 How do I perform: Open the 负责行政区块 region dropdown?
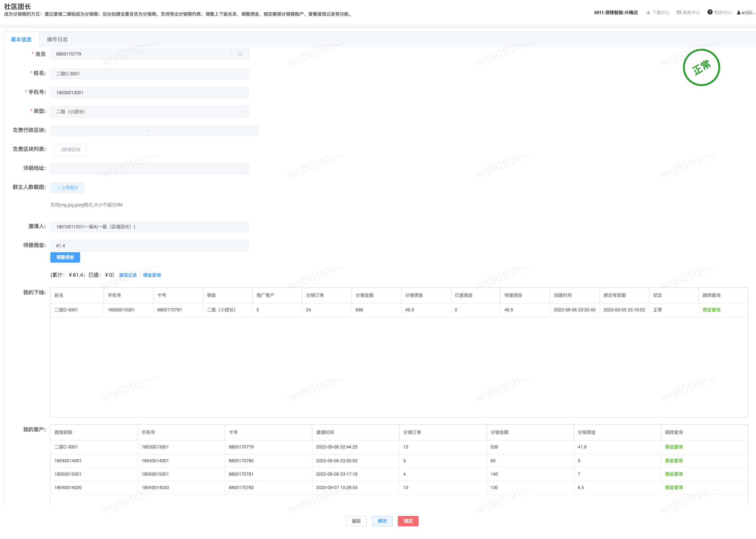101,131
